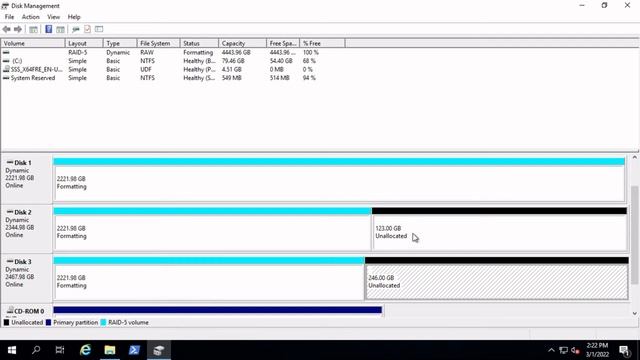Open taskbar Search magnifier
Viewport: 640px width, 360px height.
[36, 350]
